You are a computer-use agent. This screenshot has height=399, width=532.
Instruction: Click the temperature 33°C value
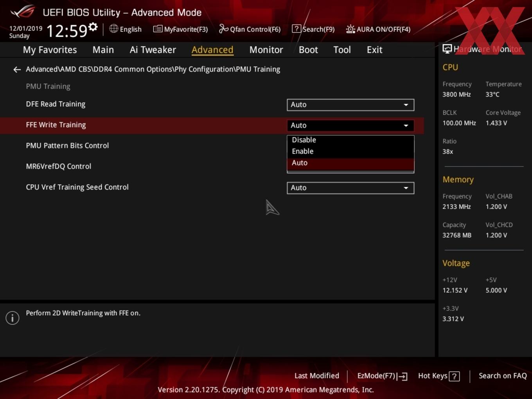click(492, 94)
